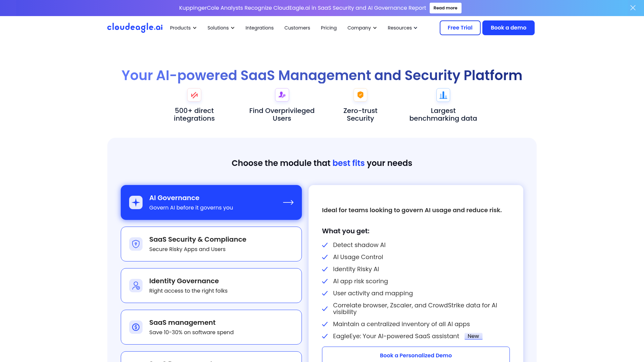Click the Find Overprivileged Users icon
The image size is (644, 362).
[x=282, y=95]
